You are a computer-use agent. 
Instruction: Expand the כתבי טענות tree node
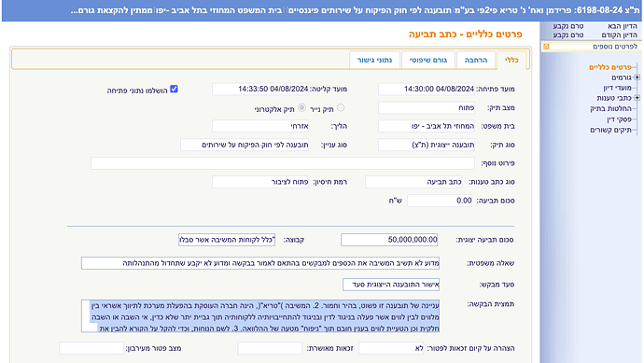coord(637,98)
